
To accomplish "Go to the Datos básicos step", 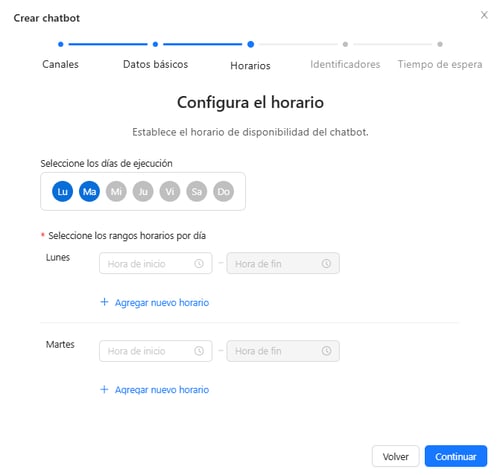I will 155,64.
